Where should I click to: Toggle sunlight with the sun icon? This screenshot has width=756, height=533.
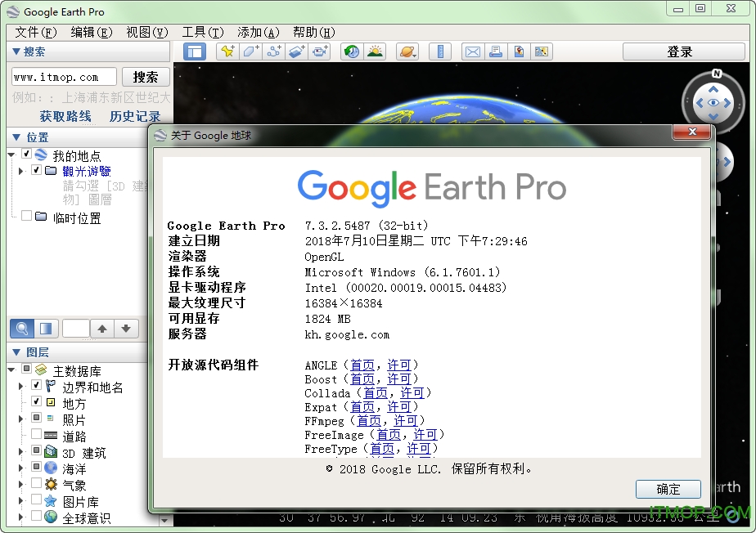374,51
